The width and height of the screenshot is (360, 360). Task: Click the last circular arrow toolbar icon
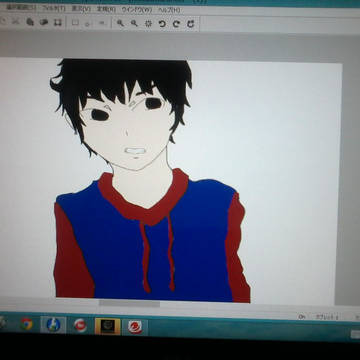[x=190, y=24]
